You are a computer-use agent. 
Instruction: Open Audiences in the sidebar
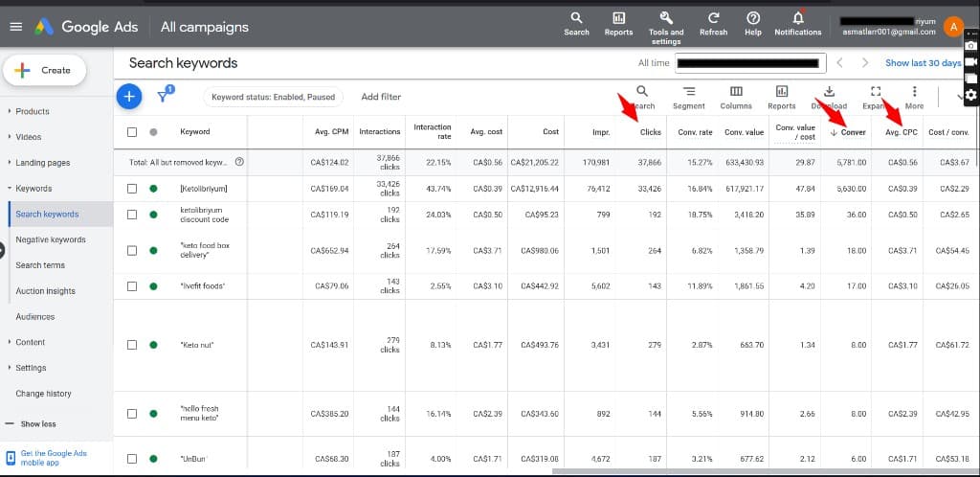[35, 316]
